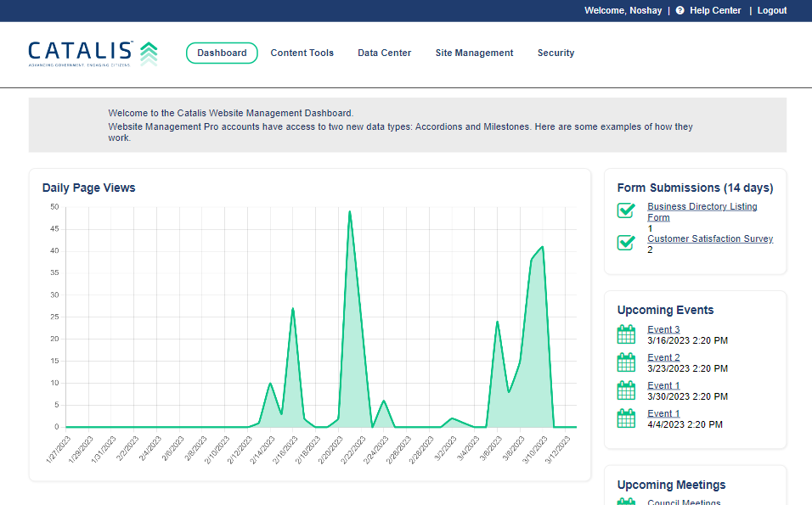Navigate to Site Management
The image size is (812, 505).
474,53
